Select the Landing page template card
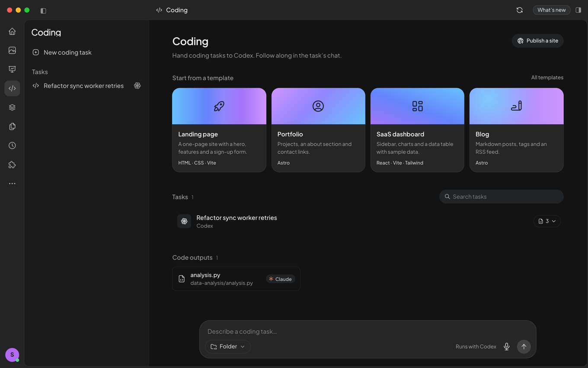 point(219,130)
